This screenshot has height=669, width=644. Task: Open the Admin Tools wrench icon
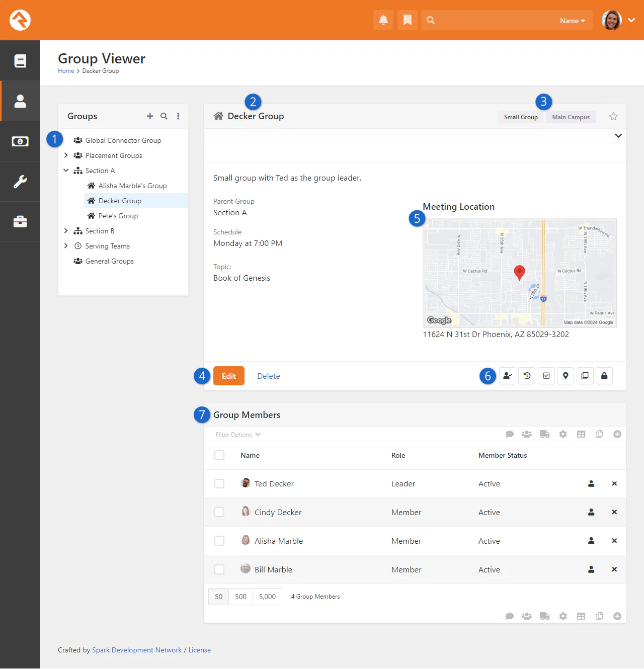[x=20, y=182]
